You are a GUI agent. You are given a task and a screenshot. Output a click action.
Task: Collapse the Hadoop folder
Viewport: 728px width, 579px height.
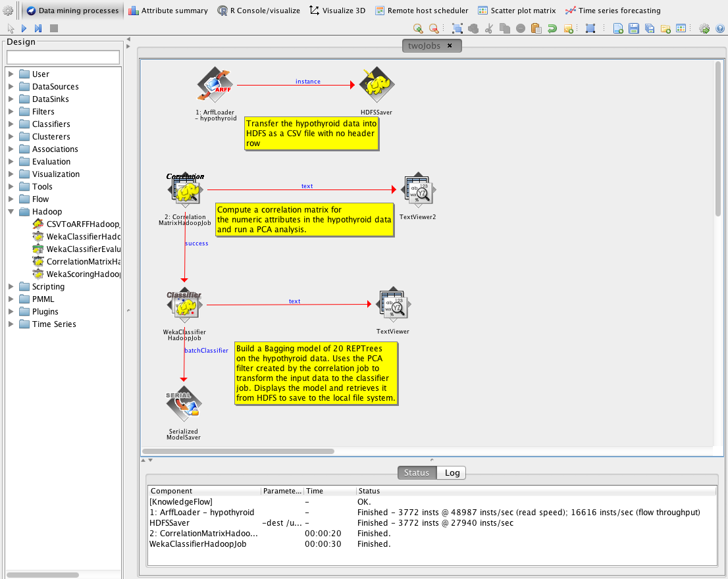pos(11,212)
